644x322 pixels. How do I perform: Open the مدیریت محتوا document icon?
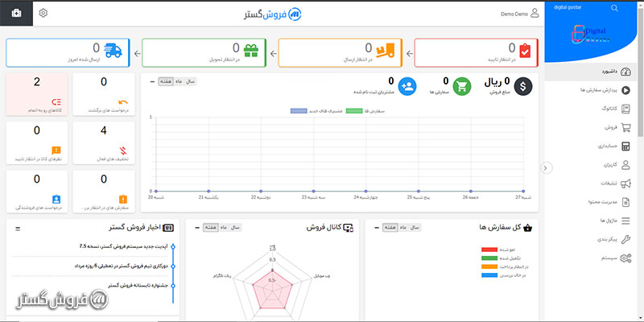(x=625, y=202)
